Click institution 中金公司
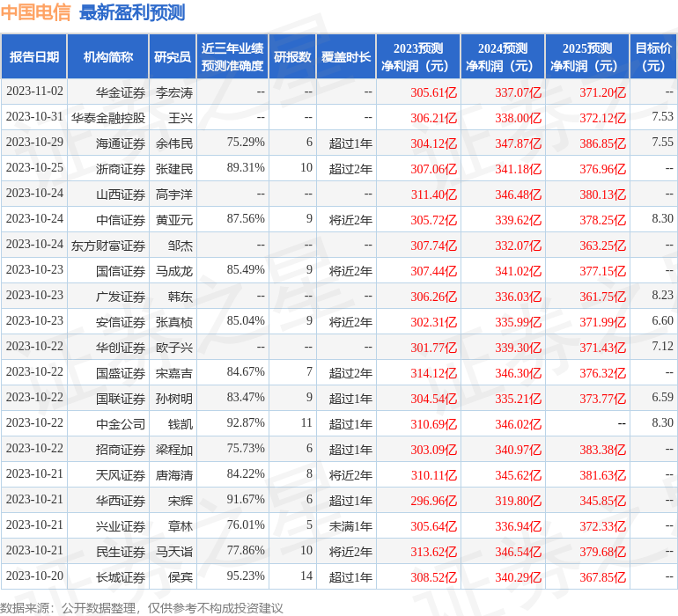The height and width of the screenshot is (616, 678). click(x=121, y=424)
